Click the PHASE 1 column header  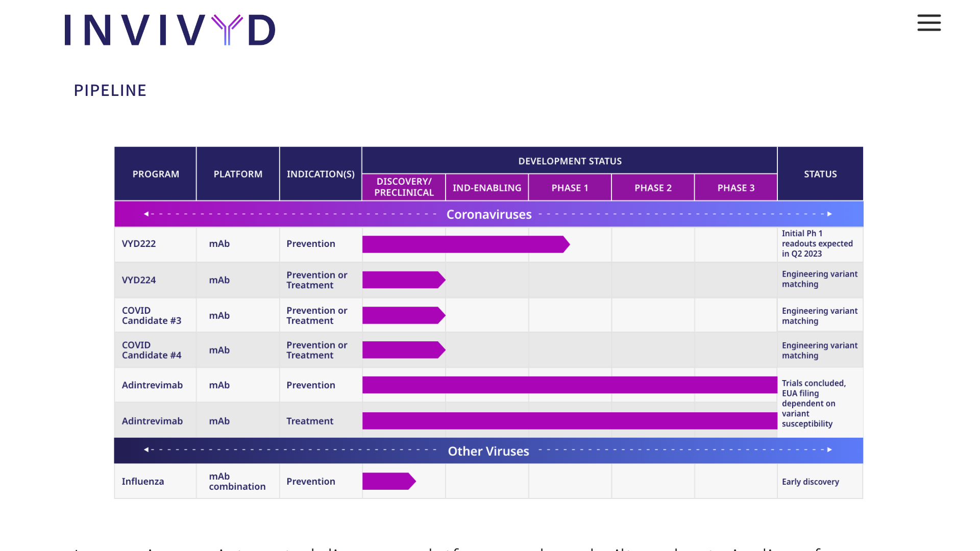[570, 188]
